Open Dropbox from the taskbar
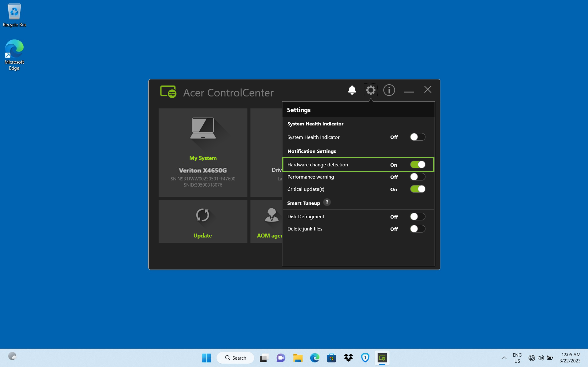Image resolution: width=588 pixels, height=367 pixels. pos(348,358)
